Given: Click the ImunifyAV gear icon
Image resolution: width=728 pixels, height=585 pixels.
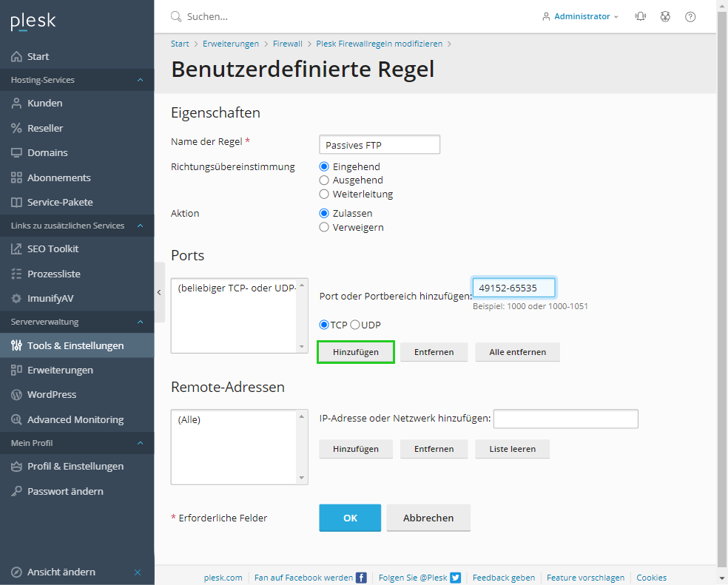Looking at the screenshot, I should pyautogui.click(x=16, y=299).
